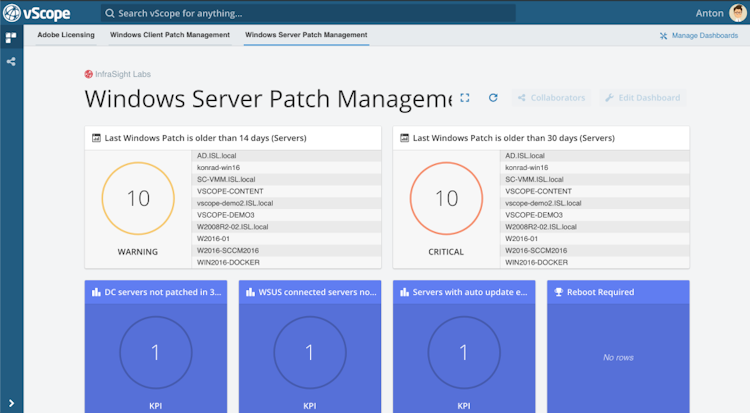750x413 pixels.
Task: Switch to Adobe Licensing tab
Action: tap(66, 35)
